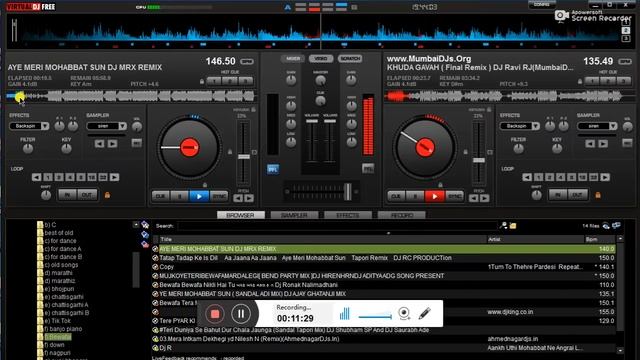This screenshot has width=640, height=360.
Task: Click left deck BPM tap button
Action: pos(247,62)
